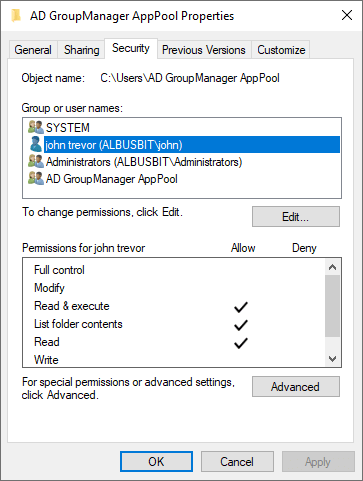
Task: Open the Previous Versions tab
Action: pos(204,50)
